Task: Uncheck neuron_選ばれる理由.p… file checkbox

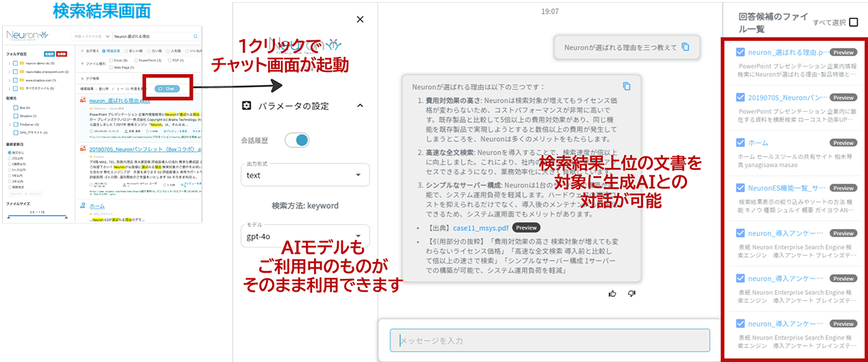Action: 740,51
